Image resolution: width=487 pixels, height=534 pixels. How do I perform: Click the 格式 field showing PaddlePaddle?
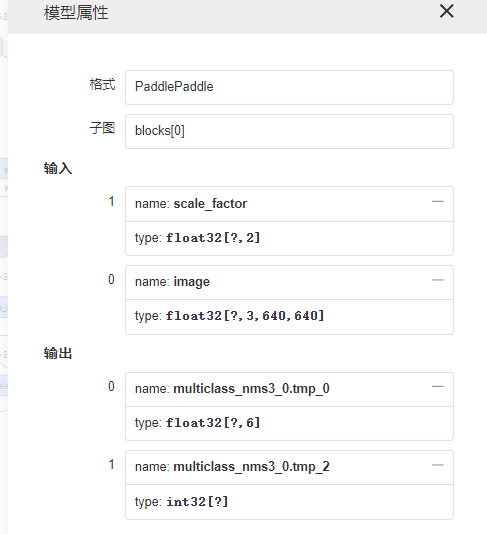(289, 87)
